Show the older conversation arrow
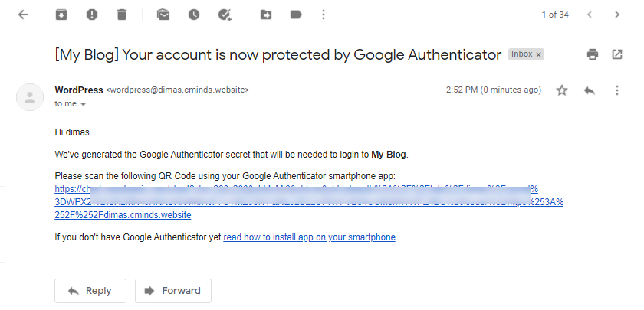 pos(617,15)
